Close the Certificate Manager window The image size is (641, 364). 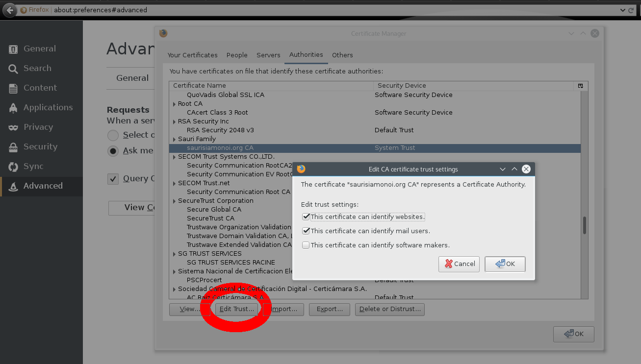pos(595,33)
